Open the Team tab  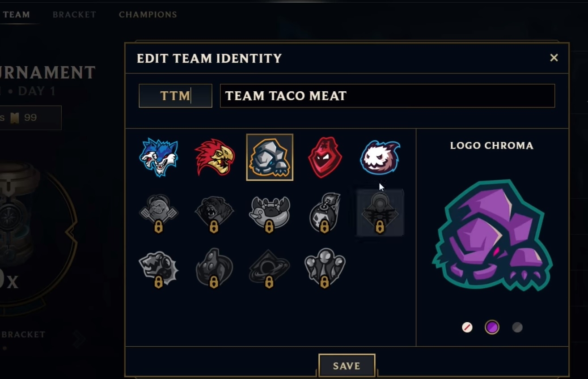click(17, 14)
